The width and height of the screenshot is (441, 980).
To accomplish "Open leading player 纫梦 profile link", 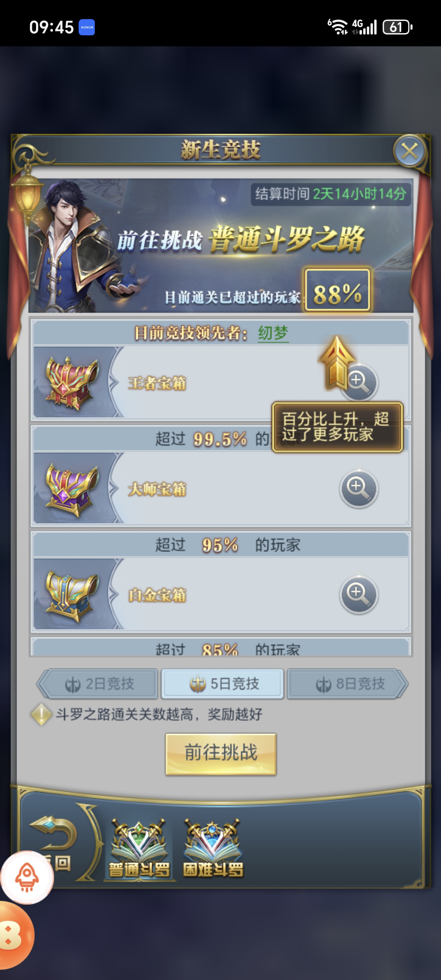I will [273, 333].
